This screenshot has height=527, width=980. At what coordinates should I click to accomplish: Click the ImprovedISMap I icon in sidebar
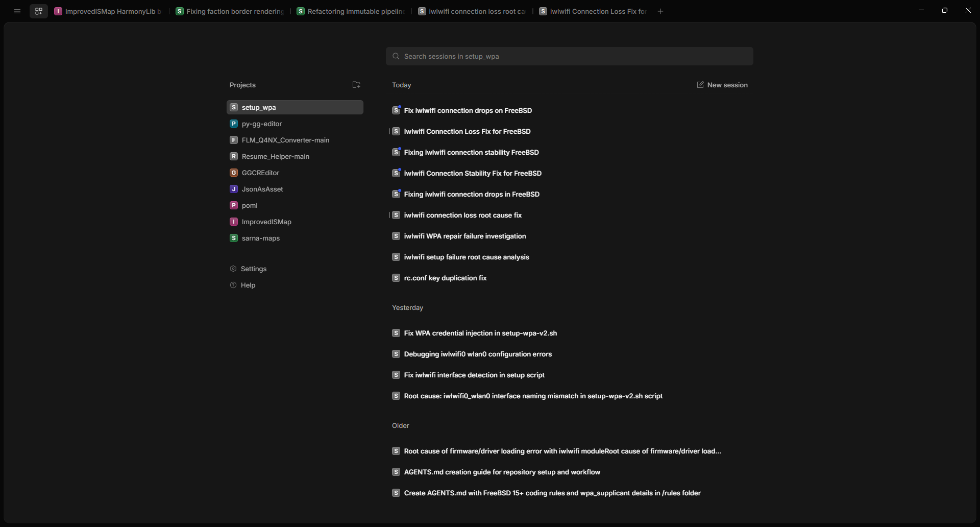[x=234, y=222]
